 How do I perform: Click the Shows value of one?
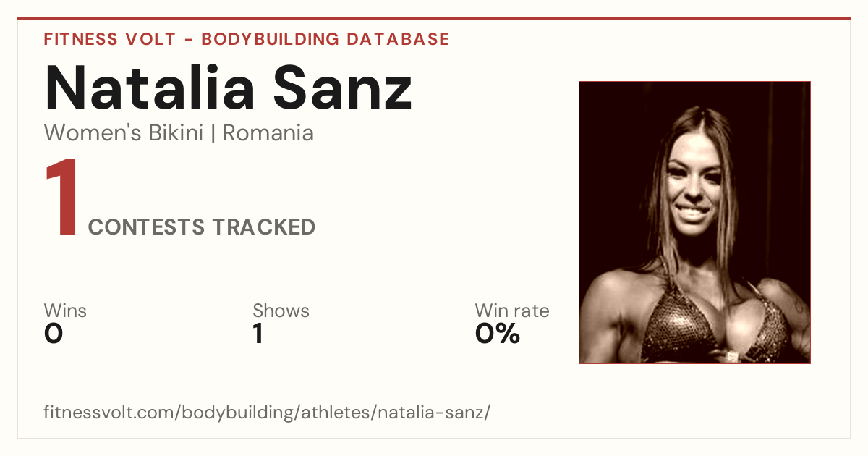[x=258, y=334]
